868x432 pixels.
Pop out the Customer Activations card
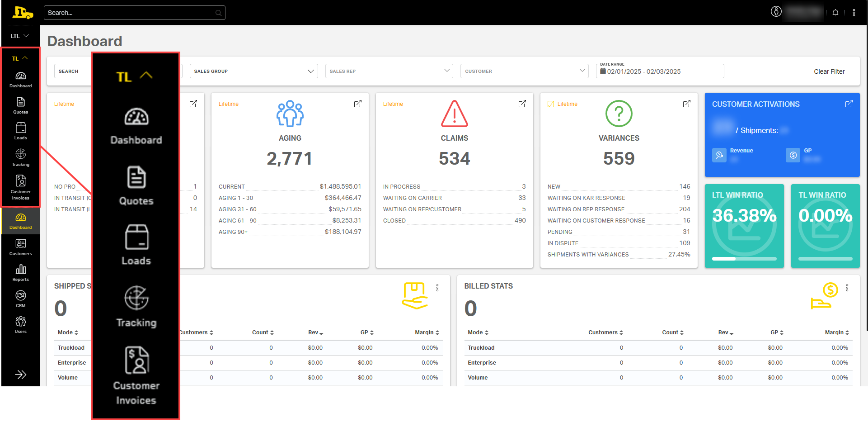click(849, 104)
